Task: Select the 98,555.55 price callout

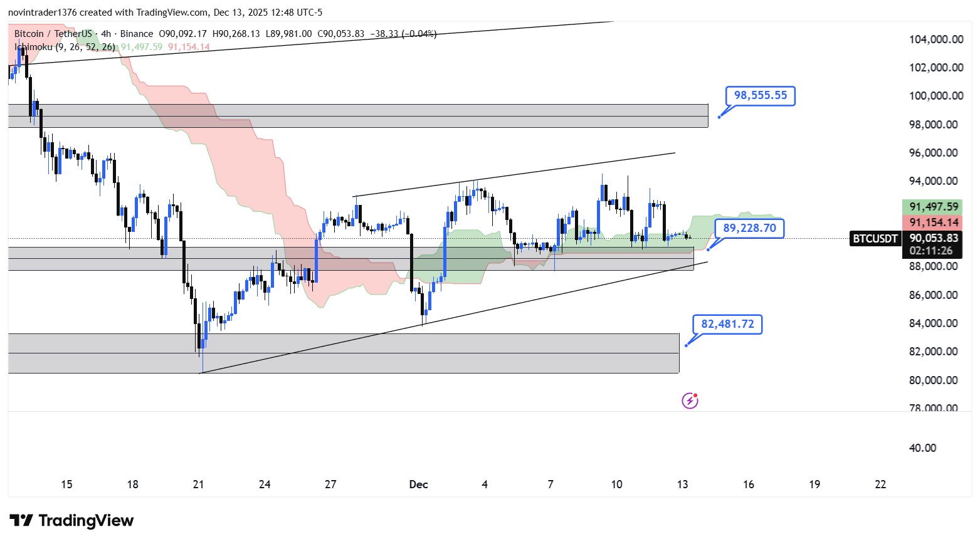Action: tap(760, 95)
